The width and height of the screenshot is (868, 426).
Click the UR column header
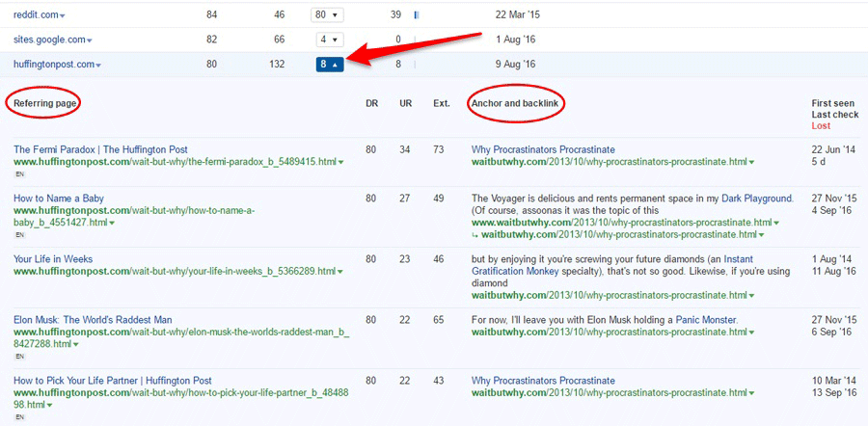[x=406, y=103]
